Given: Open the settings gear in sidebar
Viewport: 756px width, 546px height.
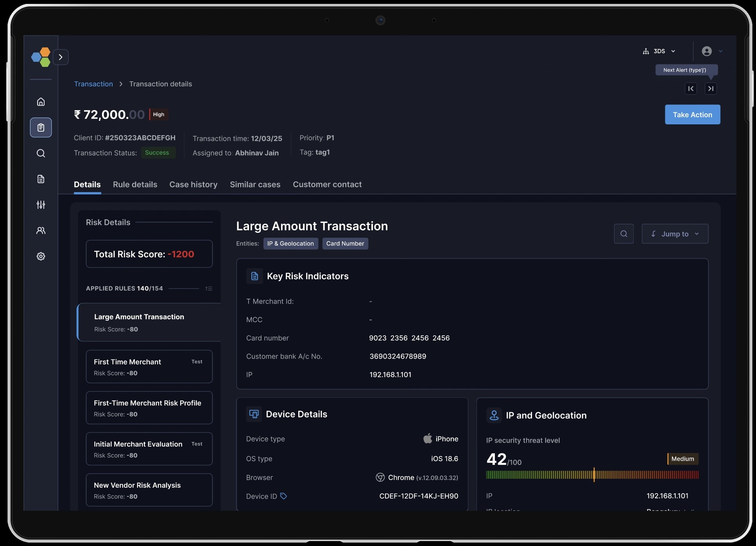Looking at the screenshot, I should (x=41, y=256).
